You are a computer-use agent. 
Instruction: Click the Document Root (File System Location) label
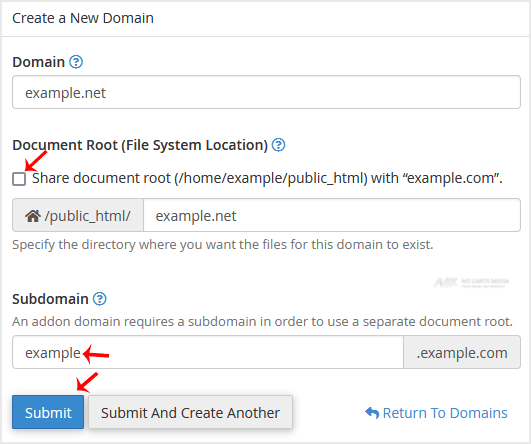click(x=140, y=145)
